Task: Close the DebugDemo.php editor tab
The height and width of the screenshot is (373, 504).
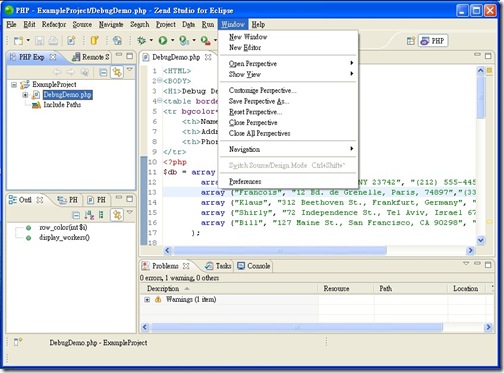Action: (x=208, y=57)
